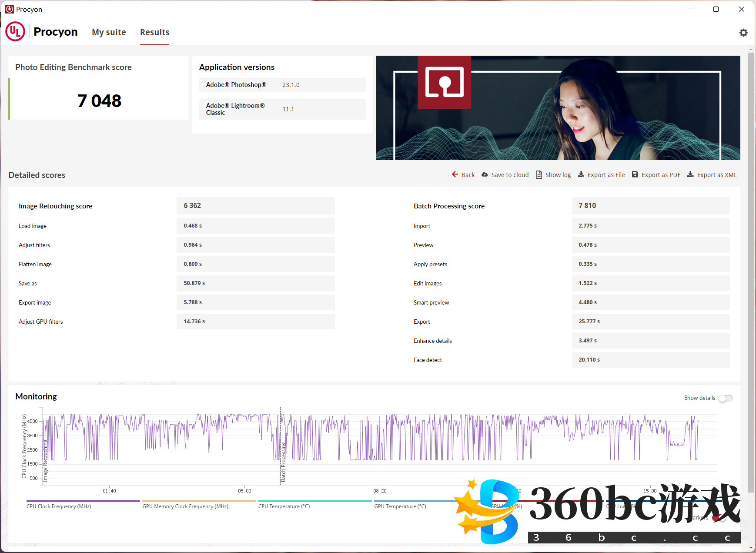Click the Export as PDF disk icon

(x=635, y=174)
